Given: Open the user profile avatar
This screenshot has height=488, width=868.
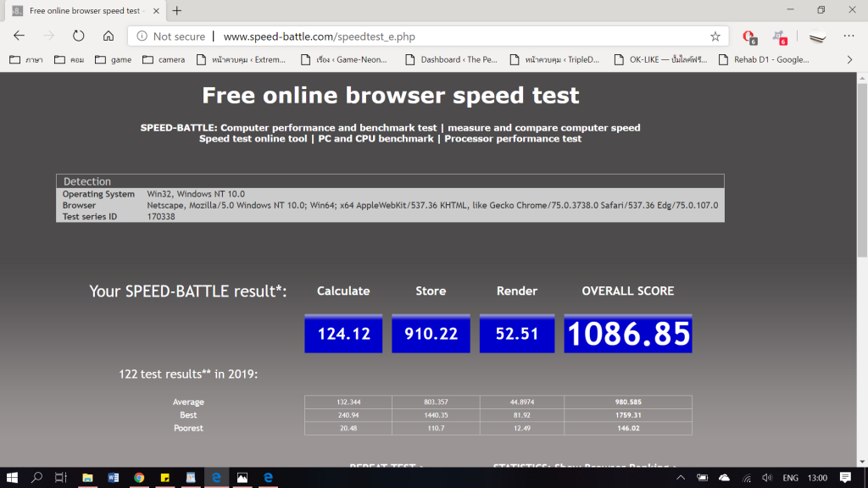Looking at the screenshot, I should pos(818,36).
